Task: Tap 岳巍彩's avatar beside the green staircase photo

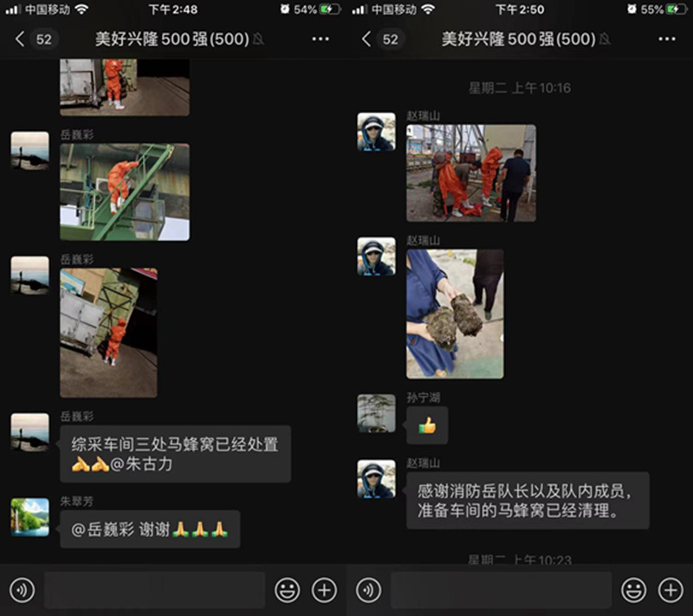Action: [x=30, y=151]
